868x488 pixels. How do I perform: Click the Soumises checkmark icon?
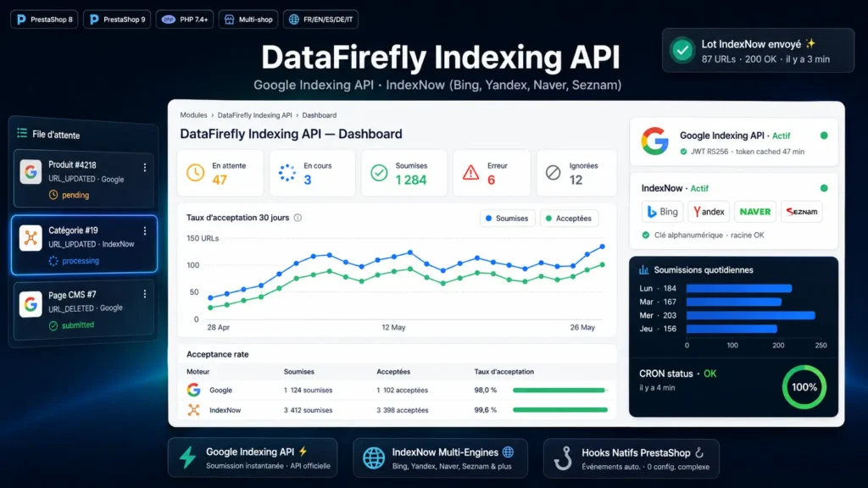pos(379,173)
